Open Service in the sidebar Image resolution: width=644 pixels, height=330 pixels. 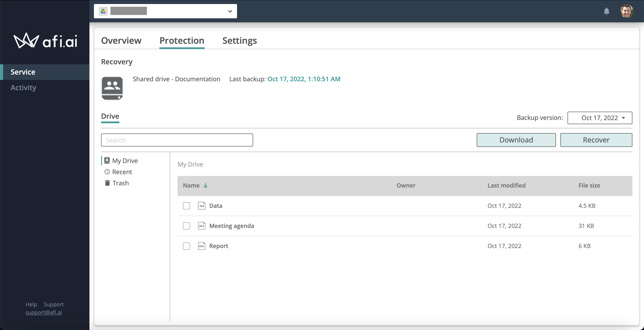point(45,72)
